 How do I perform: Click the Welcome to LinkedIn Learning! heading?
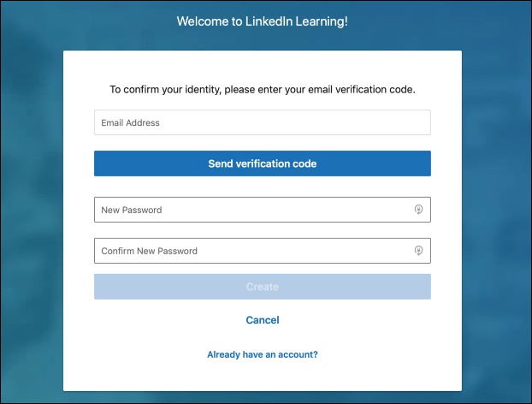click(x=262, y=21)
